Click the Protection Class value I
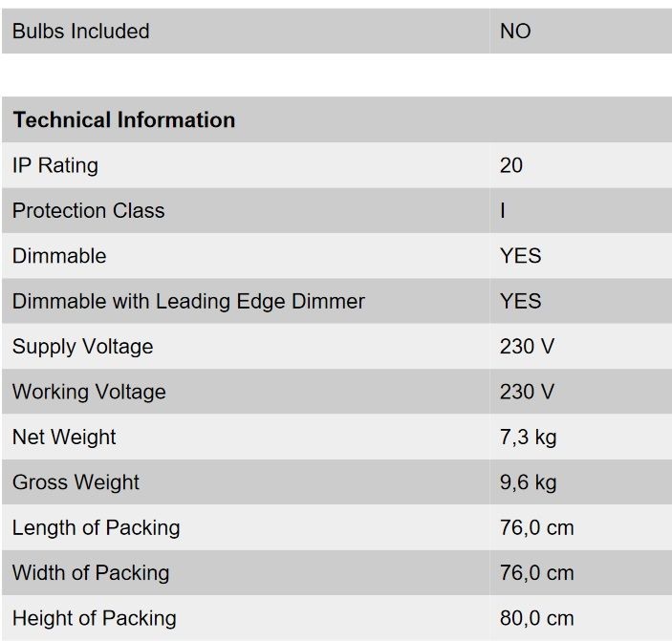This screenshot has width=672, height=641. point(502,211)
